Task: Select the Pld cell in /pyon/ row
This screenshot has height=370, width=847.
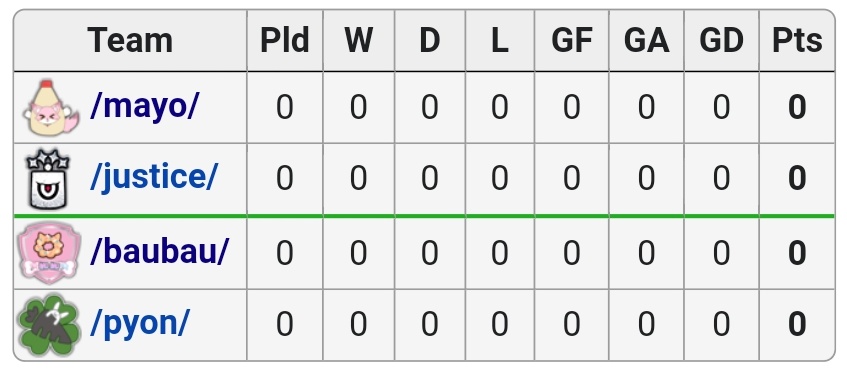Action: pyautogui.click(x=285, y=325)
